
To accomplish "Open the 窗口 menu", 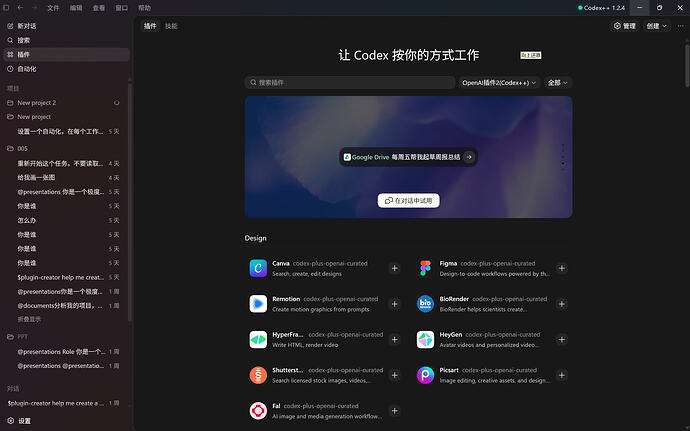I will click(x=121, y=7).
